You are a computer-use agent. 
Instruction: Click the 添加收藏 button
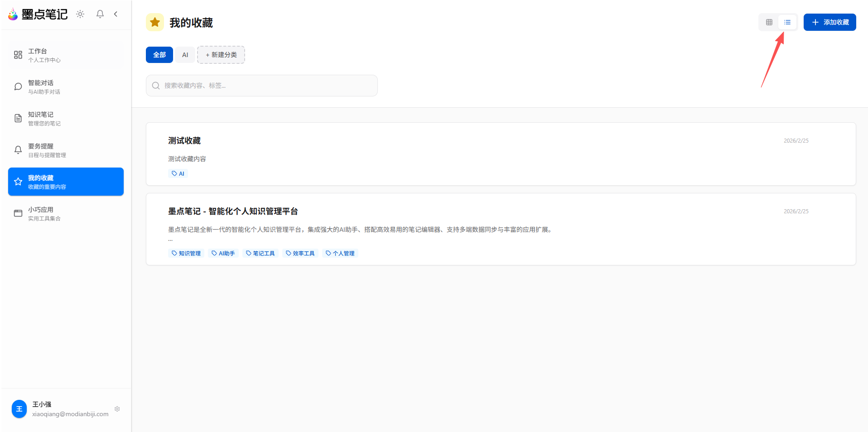click(x=829, y=22)
